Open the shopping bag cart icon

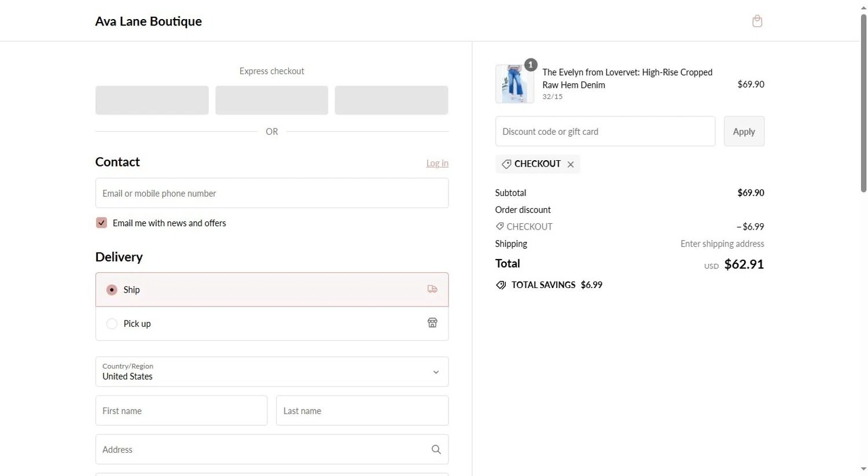[x=757, y=21]
